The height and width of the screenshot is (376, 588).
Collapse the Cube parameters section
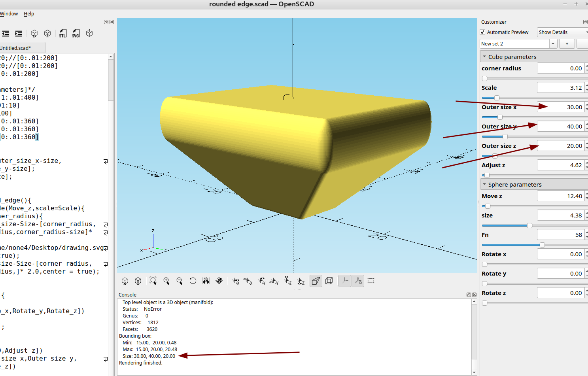tap(484, 57)
